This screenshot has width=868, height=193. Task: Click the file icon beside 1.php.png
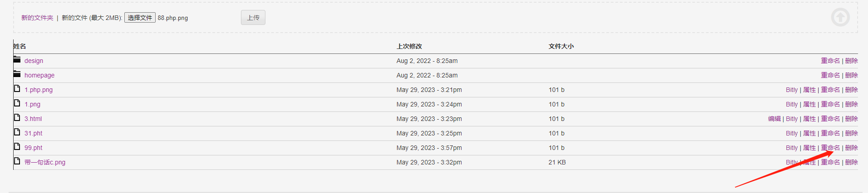pos(17,88)
